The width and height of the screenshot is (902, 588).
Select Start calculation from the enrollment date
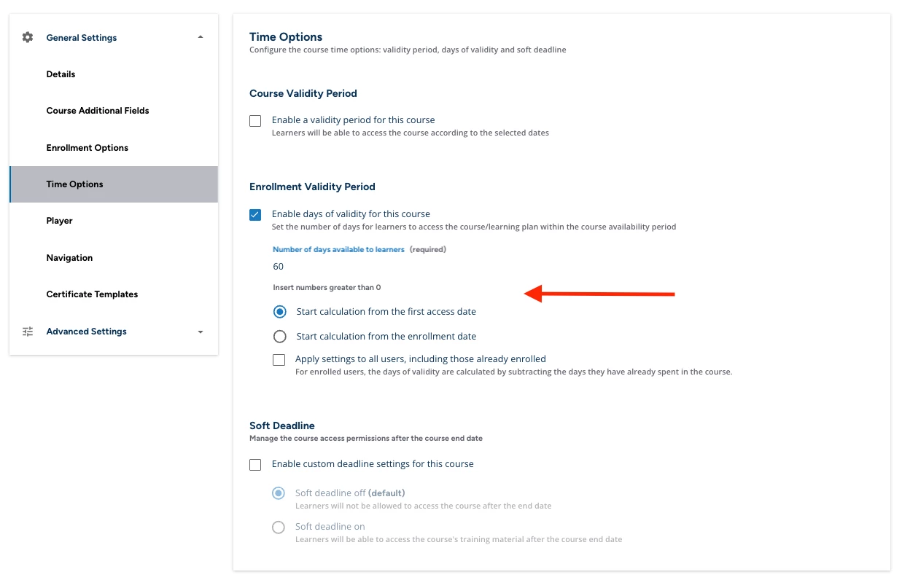click(x=279, y=337)
